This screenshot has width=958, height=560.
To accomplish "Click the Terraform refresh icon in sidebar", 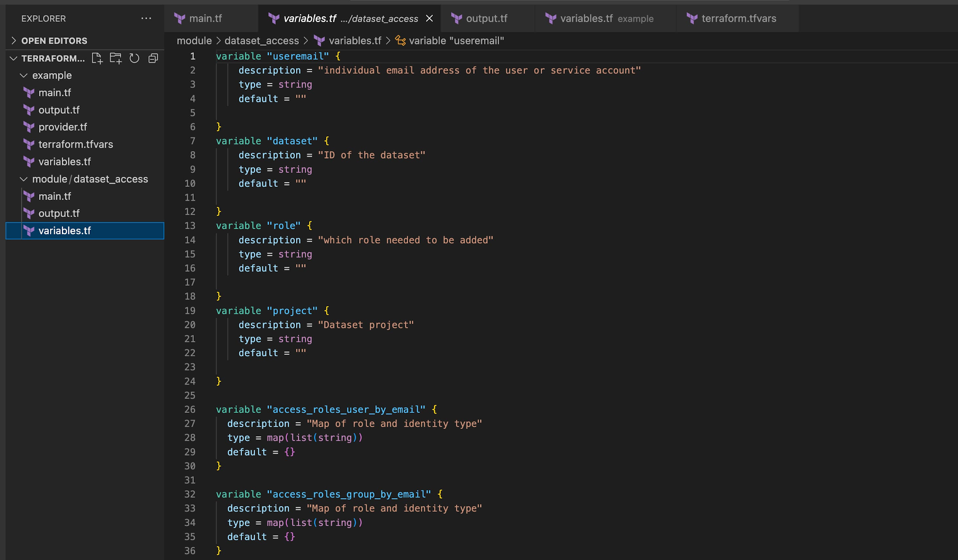I will click(x=135, y=59).
